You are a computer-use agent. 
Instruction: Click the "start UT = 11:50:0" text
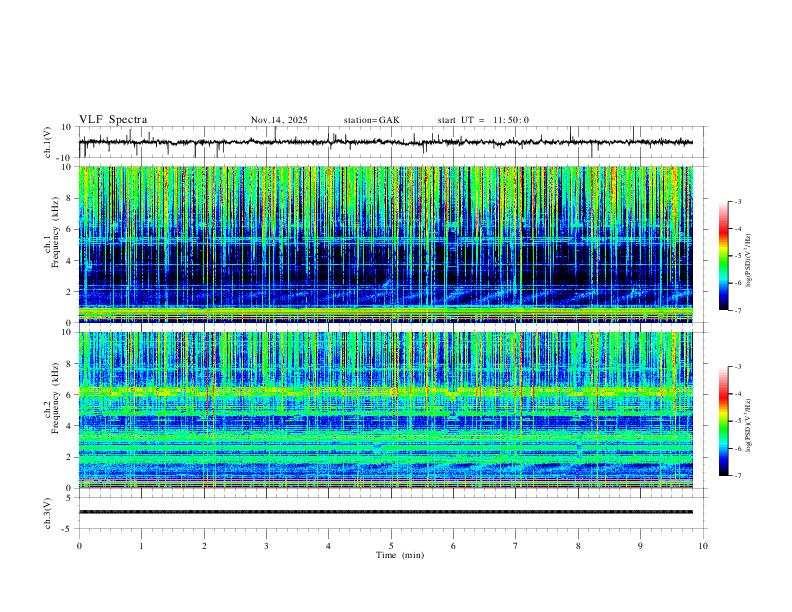[x=483, y=120]
